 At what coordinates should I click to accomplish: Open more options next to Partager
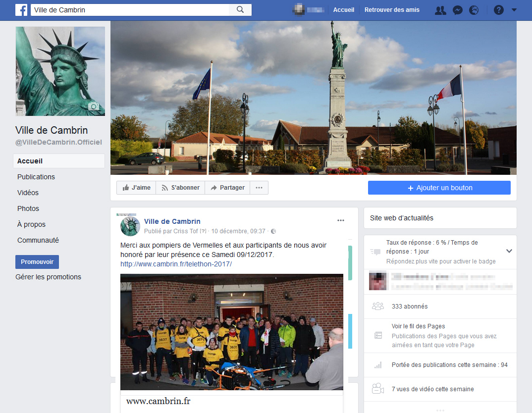[259, 188]
